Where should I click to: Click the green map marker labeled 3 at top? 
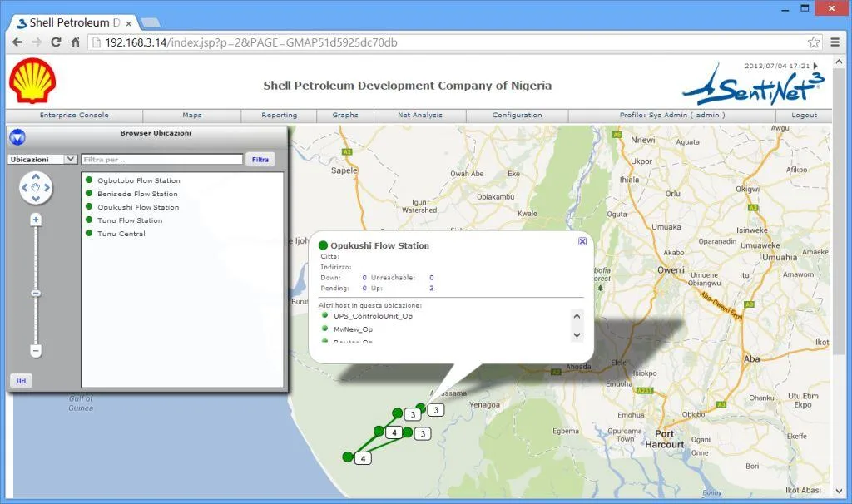(420, 408)
